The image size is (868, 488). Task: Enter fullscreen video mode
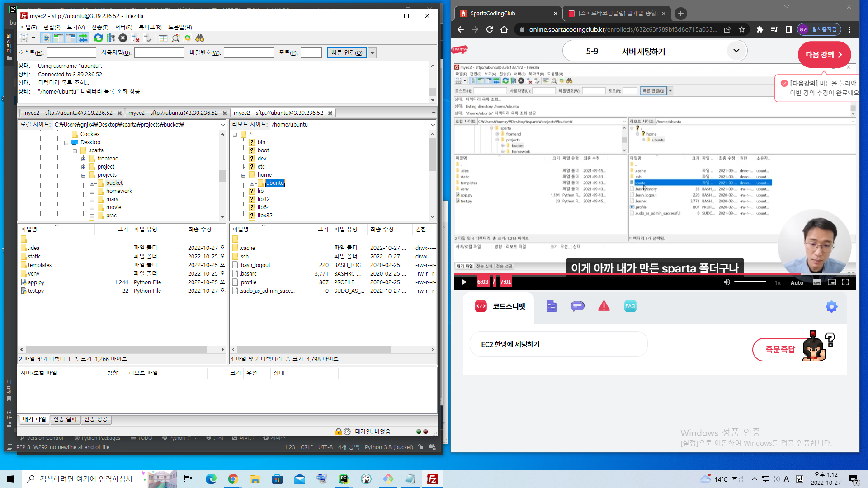pyautogui.click(x=845, y=282)
